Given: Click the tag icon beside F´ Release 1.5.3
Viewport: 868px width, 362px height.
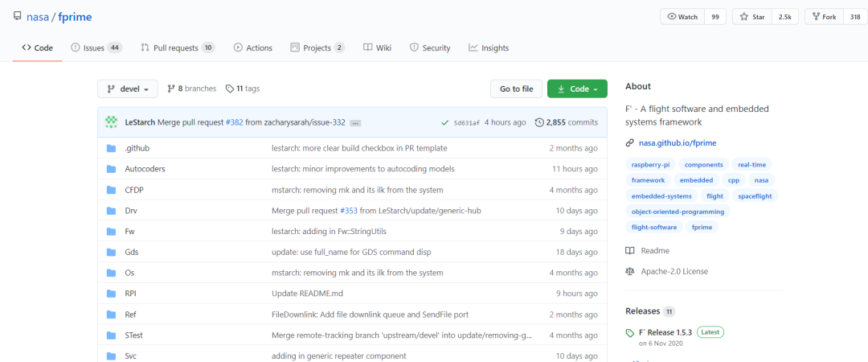Looking at the screenshot, I should click(629, 332).
